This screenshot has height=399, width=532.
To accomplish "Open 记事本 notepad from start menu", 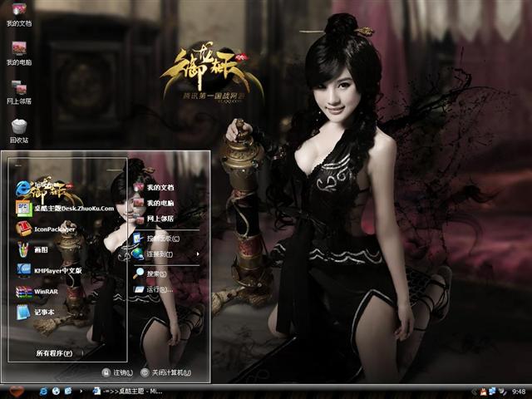I will coord(35,313).
